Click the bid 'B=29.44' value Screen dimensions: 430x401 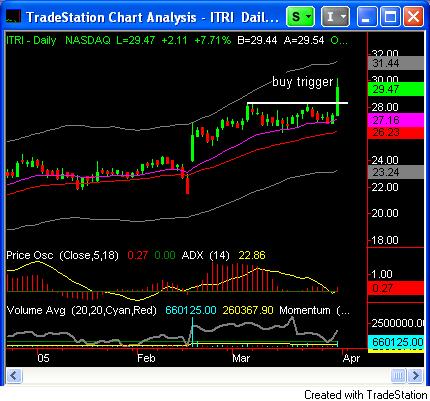(257, 41)
